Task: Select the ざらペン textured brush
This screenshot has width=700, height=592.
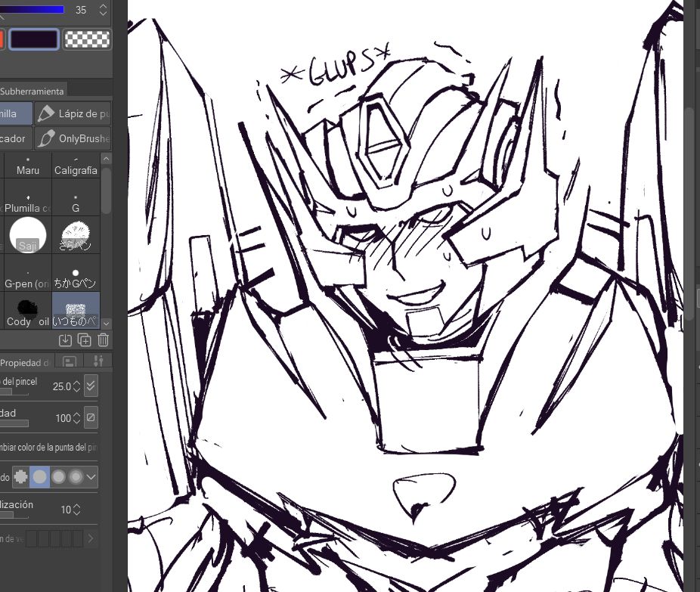Action: coord(76,235)
